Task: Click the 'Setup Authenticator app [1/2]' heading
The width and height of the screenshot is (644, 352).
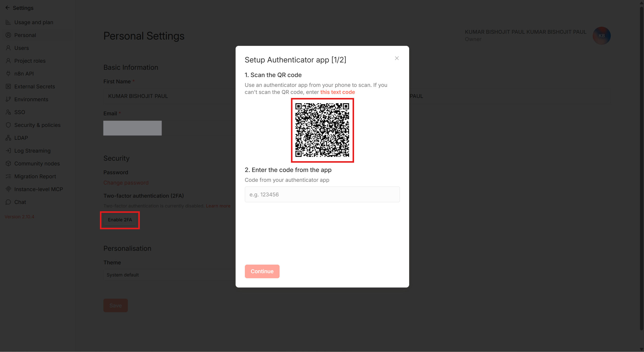Action: click(295, 60)
